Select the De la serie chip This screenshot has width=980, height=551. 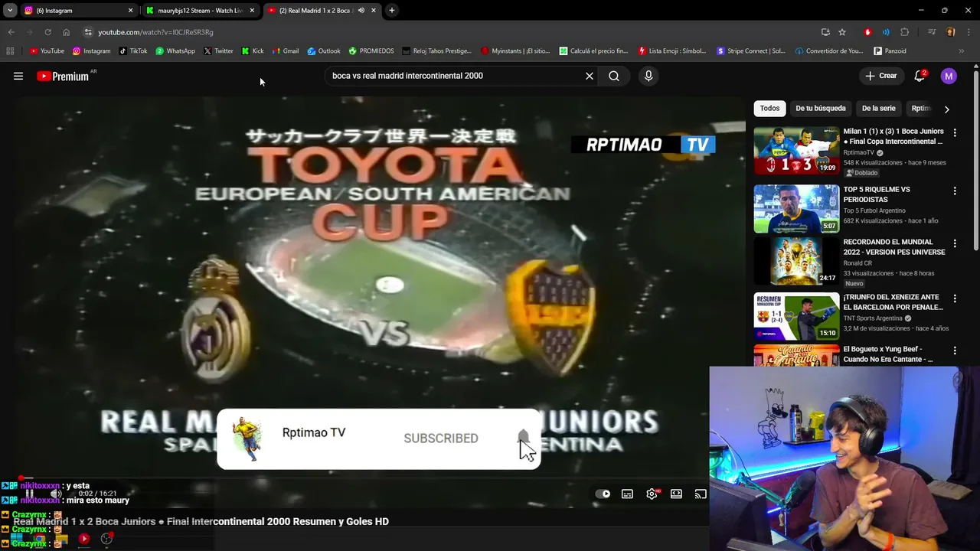point(879,109)
